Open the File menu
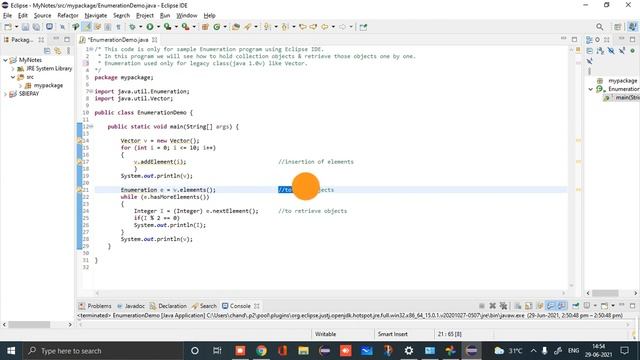The width and height of the screenshot is (640, 360). (7, 16)
